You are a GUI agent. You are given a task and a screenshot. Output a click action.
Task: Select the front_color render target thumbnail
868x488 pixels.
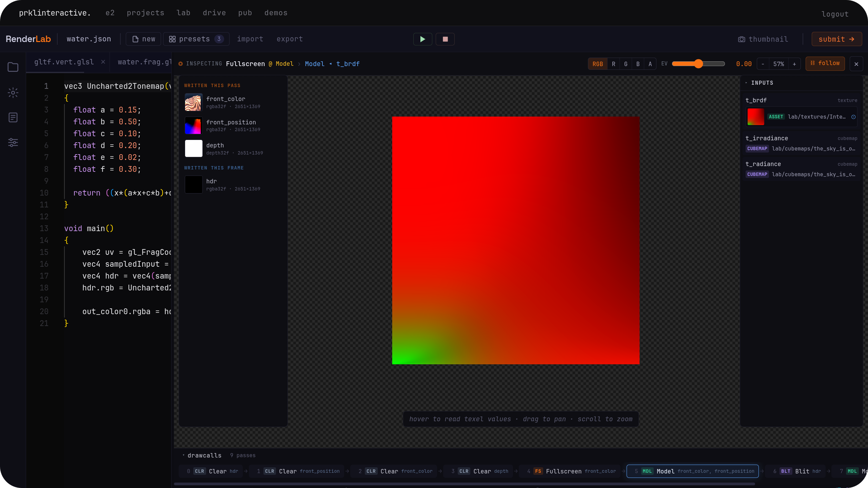point(194,102)
